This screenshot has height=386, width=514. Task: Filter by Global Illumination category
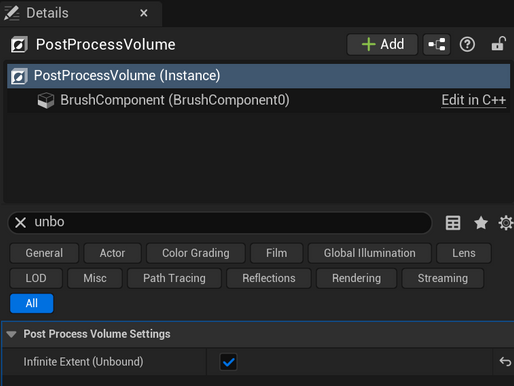pos(370,253)
